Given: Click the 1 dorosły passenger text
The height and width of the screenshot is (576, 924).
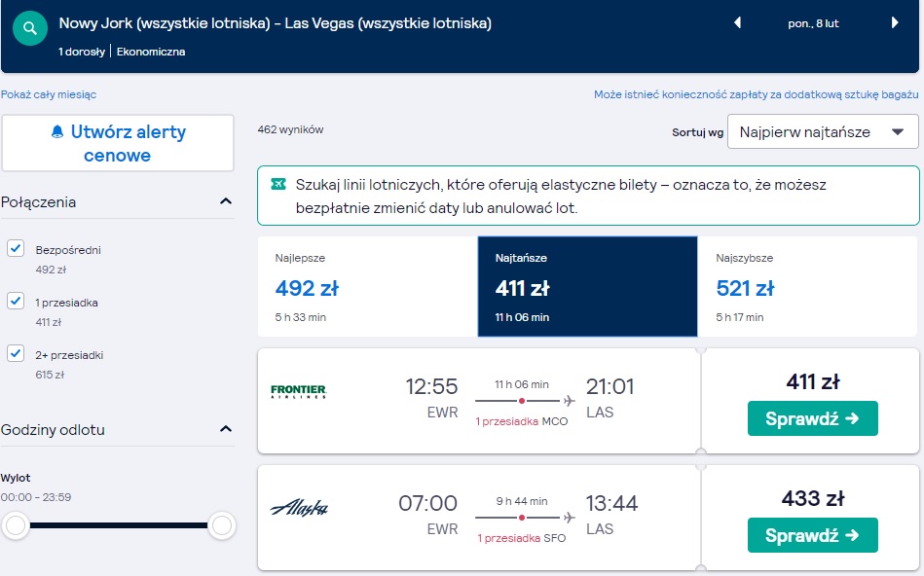Looking at the screenshot, I should pos(82,52).
